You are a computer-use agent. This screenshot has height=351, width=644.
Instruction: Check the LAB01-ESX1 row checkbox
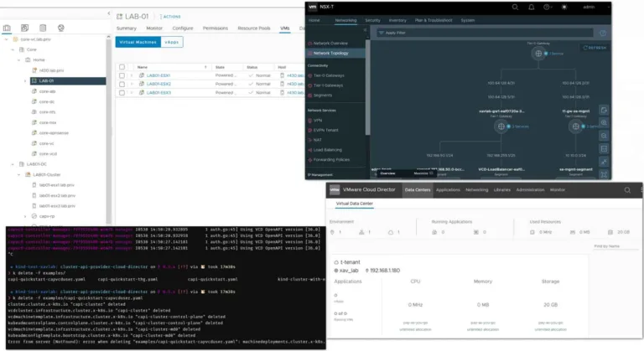122,75
